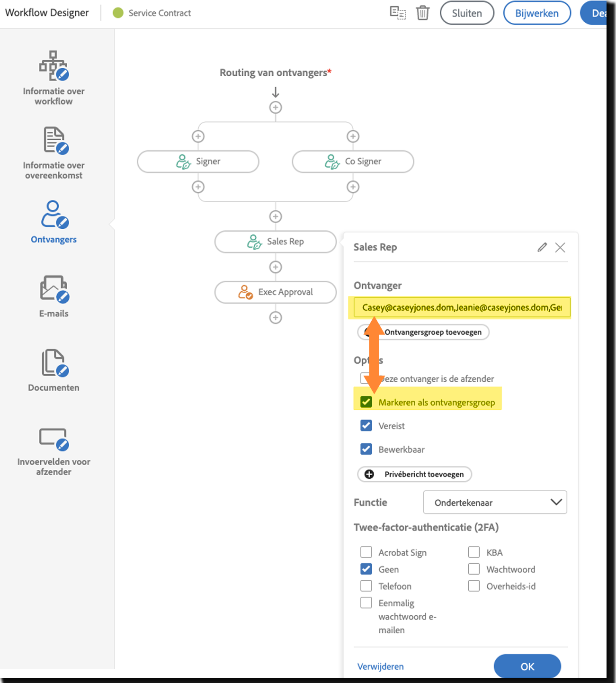Edit the Sales Rep name with the pencil icon
Screen dimensions: 616x683
coord(542,247)
